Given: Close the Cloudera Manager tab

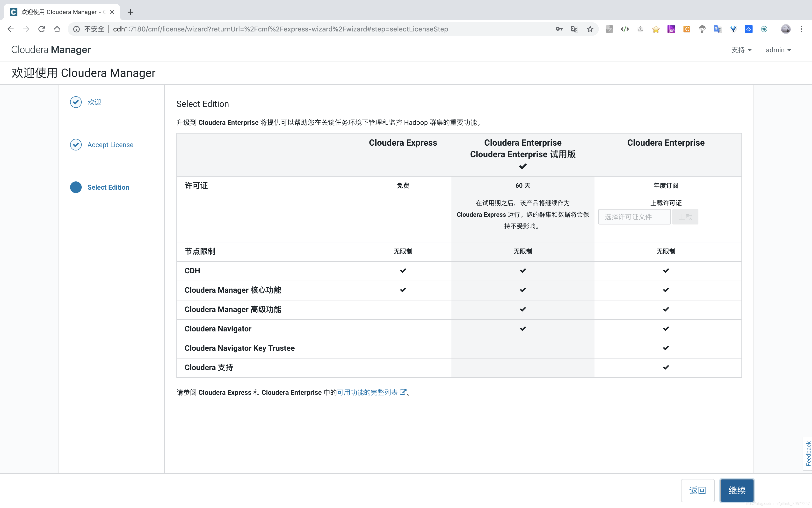Looking at the screenshot, I should pyautogui.click(x=112, y=12).
